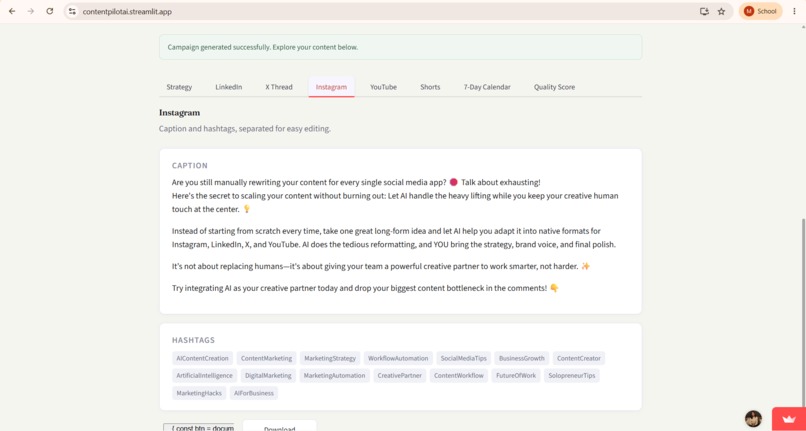Click the MarketingAutomation hashtag
806x431 pixels.
tap(334, 375)
